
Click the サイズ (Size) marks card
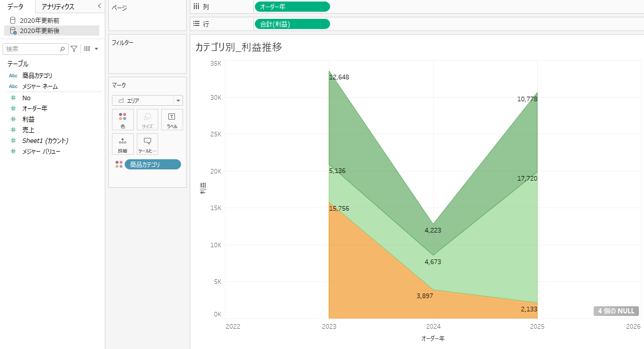(147, 120)
